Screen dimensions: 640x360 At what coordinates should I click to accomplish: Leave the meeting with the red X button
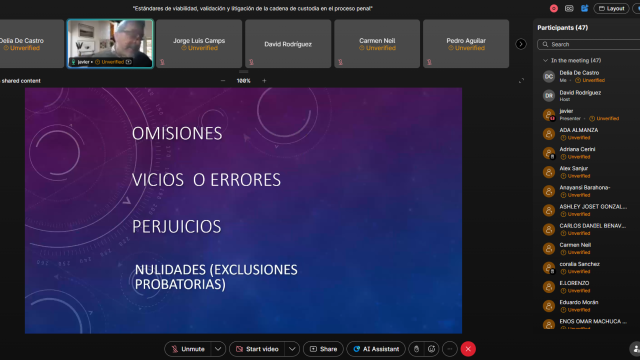(468, 349)
